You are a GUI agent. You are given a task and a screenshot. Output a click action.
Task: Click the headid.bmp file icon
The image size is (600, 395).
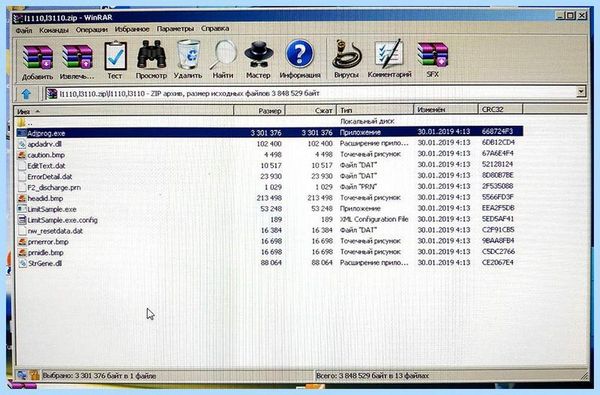pyautogui.click(x=22, y=198)
